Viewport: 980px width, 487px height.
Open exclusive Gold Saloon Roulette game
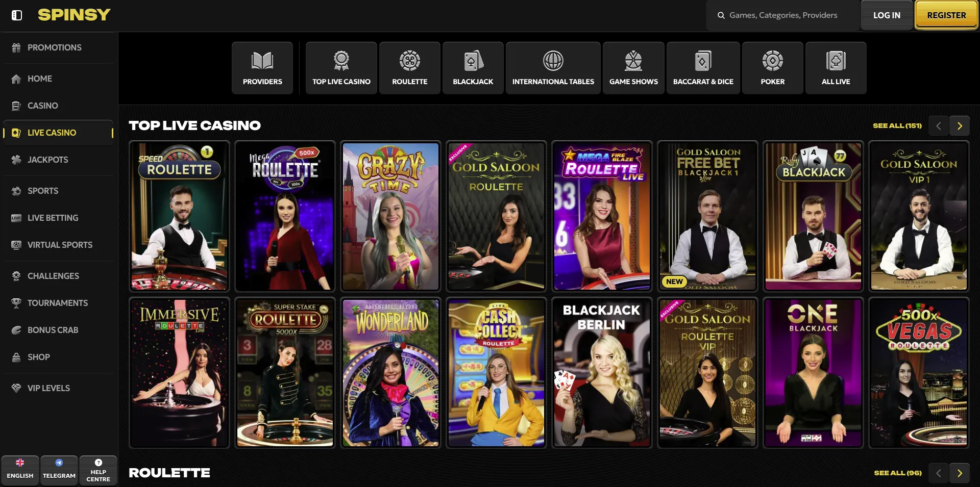point(496,216)
